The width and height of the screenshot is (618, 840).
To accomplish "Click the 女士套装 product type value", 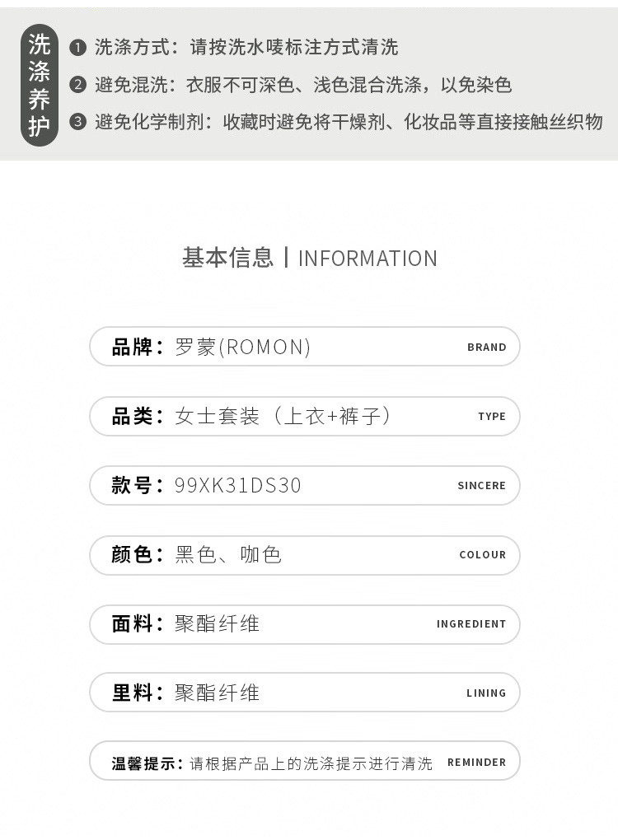I will point(283,416).
